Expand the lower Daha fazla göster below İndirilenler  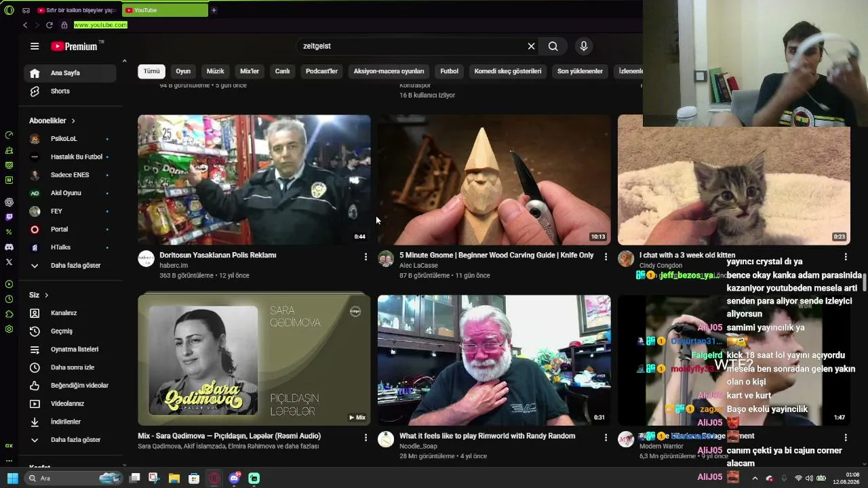click(70, 440)
